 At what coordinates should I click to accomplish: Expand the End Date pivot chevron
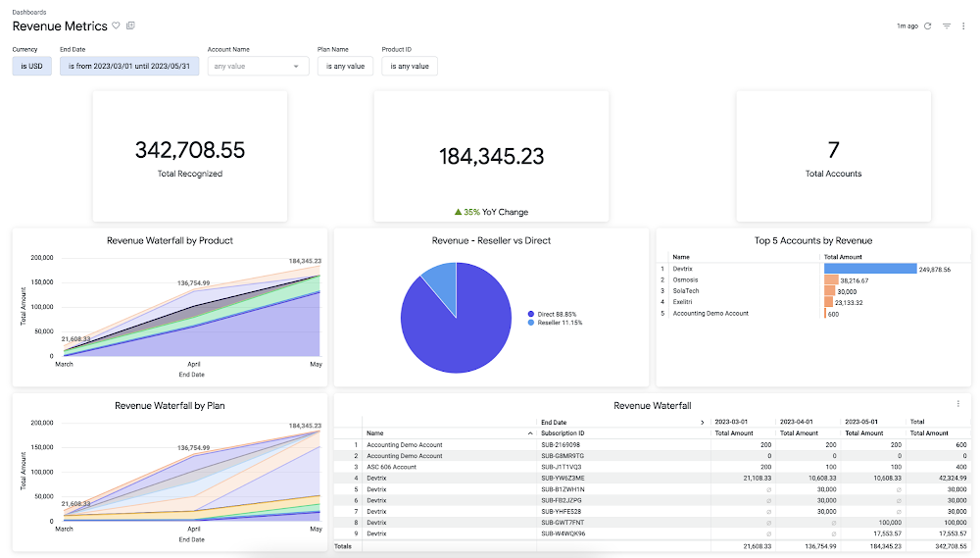click(x=703, y=423)
